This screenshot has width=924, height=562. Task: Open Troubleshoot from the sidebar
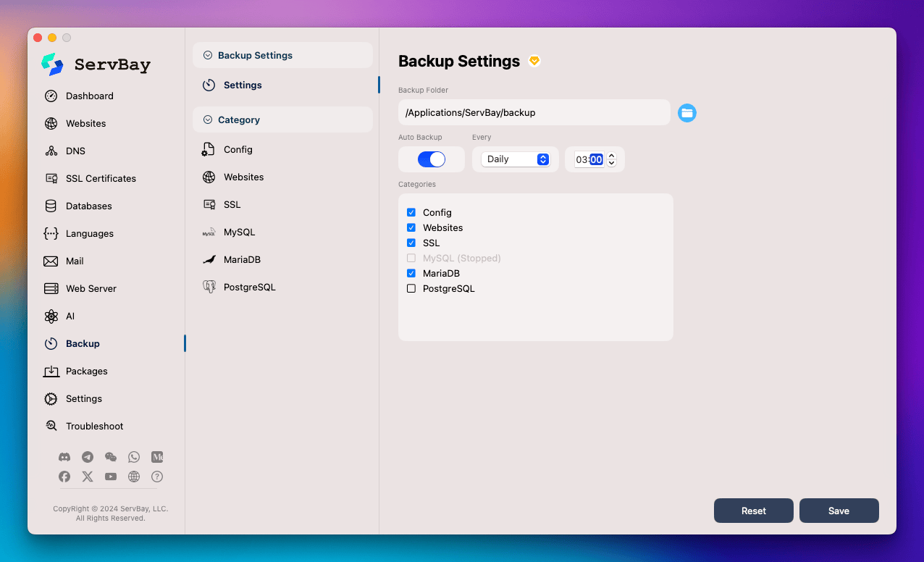(93, 426)
